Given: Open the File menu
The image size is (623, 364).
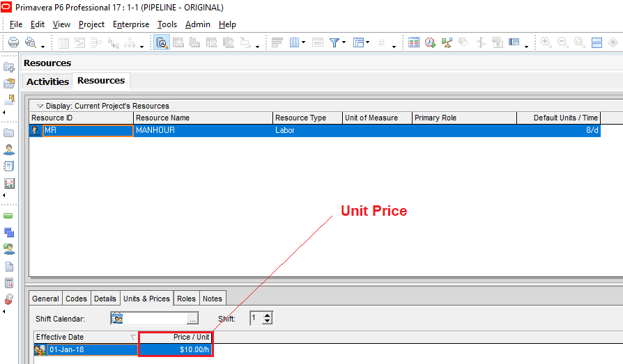Looking at the screenshot, I should (16, 24).
